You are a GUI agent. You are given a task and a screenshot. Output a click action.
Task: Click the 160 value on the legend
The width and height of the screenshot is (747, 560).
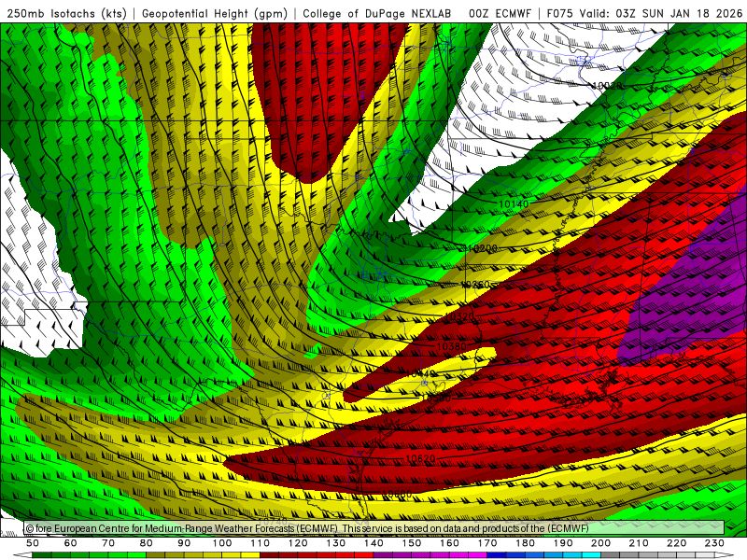449,543
